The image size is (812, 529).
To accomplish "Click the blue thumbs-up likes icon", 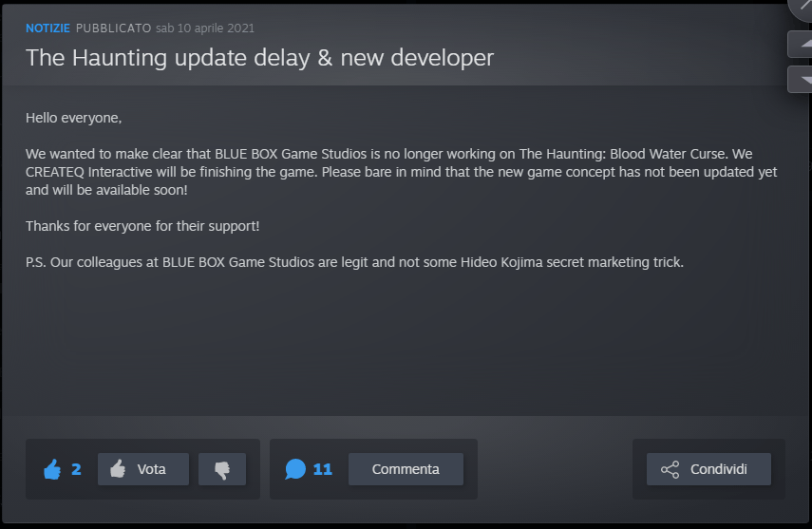I will pyautogui.click(x=52, y=469).
